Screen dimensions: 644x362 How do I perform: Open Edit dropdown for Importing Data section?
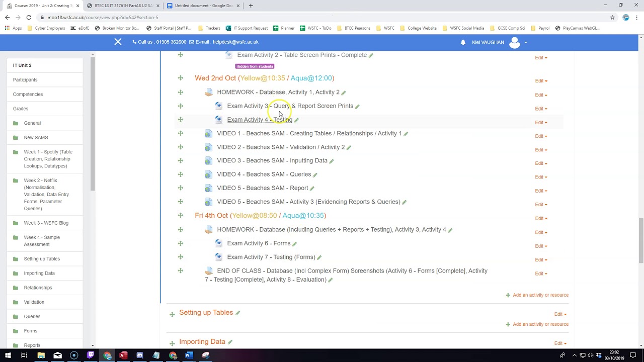pyautogui.click(x=560, y=343)
